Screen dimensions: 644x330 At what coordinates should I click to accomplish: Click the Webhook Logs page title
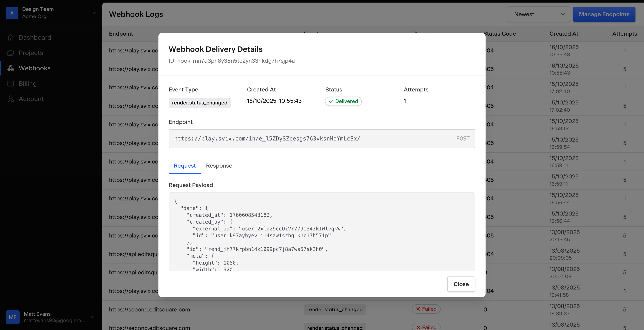coord(136,14)
